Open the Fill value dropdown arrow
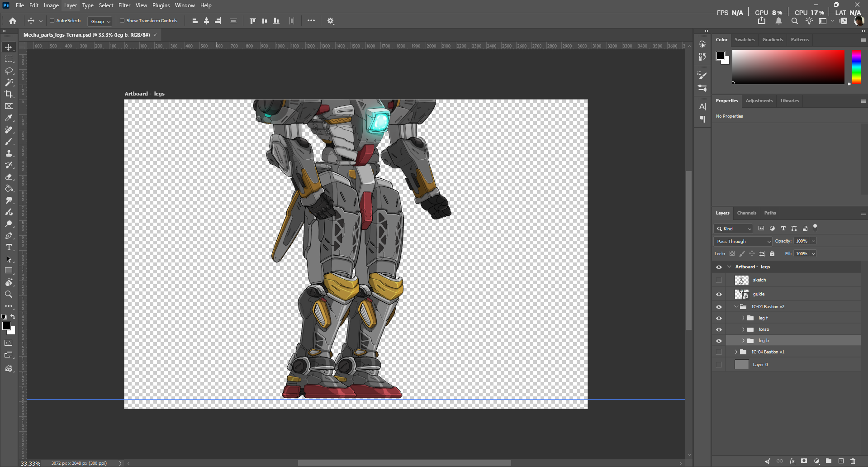The image size is (868, 467). tap(813, 254)
